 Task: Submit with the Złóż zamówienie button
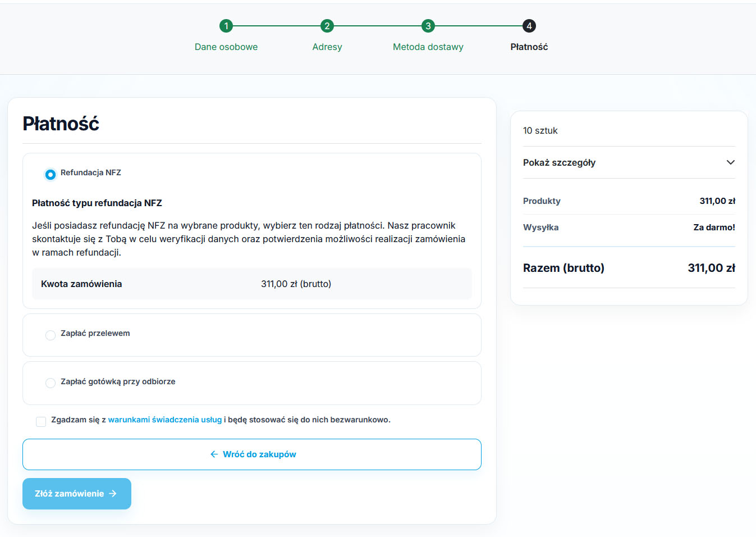[x=77, y=494]
